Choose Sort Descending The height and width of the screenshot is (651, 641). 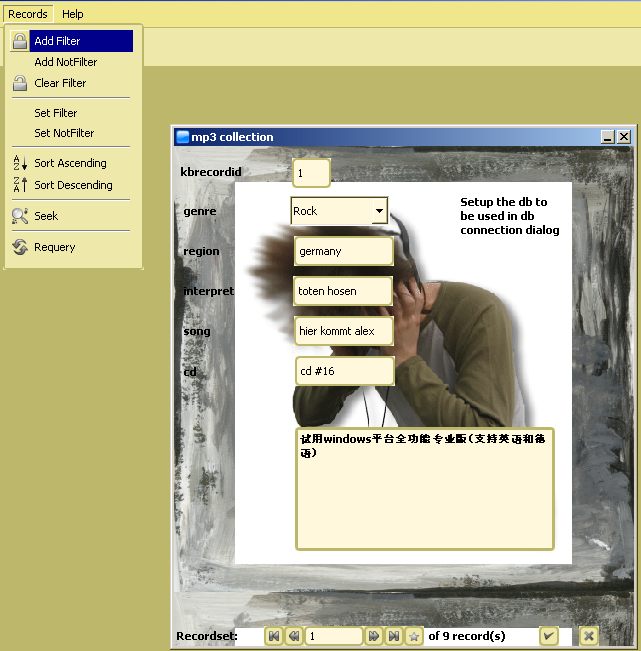73,185
